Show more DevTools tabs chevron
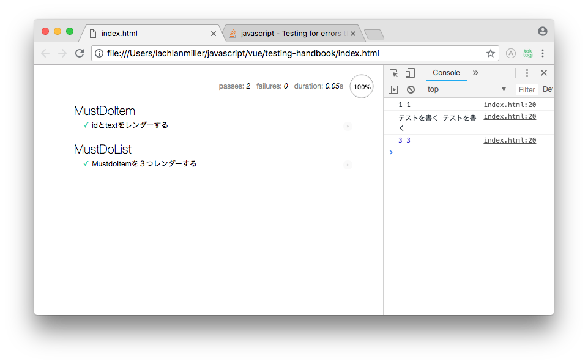Image resolution: width=588 pixels, height=364 pixels. [x=475, y=73]
